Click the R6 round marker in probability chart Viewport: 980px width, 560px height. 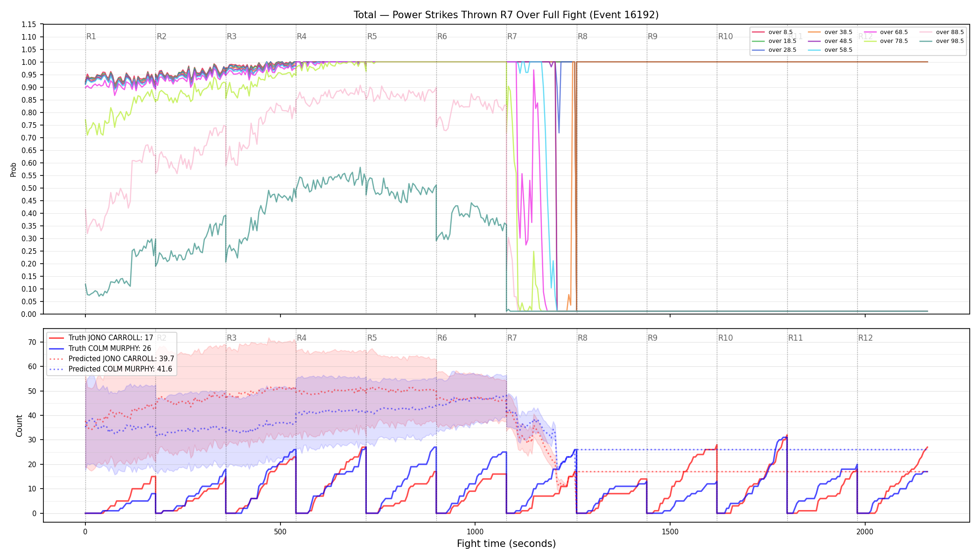(442, 36)
